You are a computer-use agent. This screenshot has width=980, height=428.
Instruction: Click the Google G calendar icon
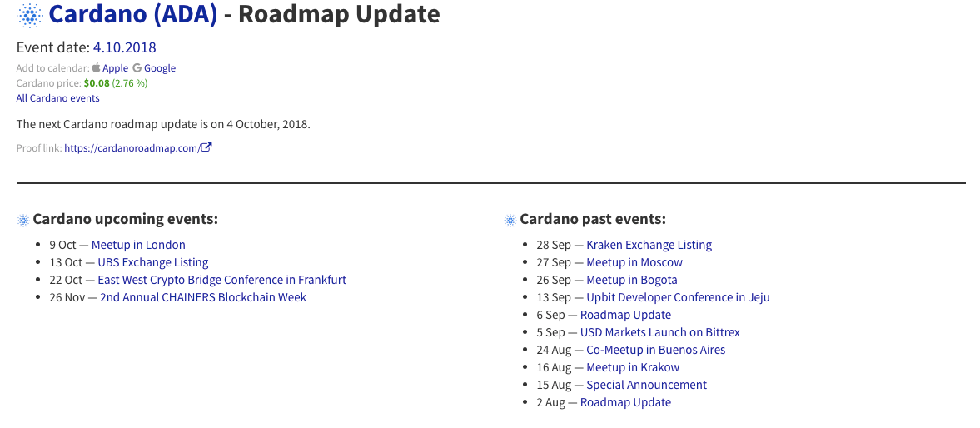coord(137,68)
